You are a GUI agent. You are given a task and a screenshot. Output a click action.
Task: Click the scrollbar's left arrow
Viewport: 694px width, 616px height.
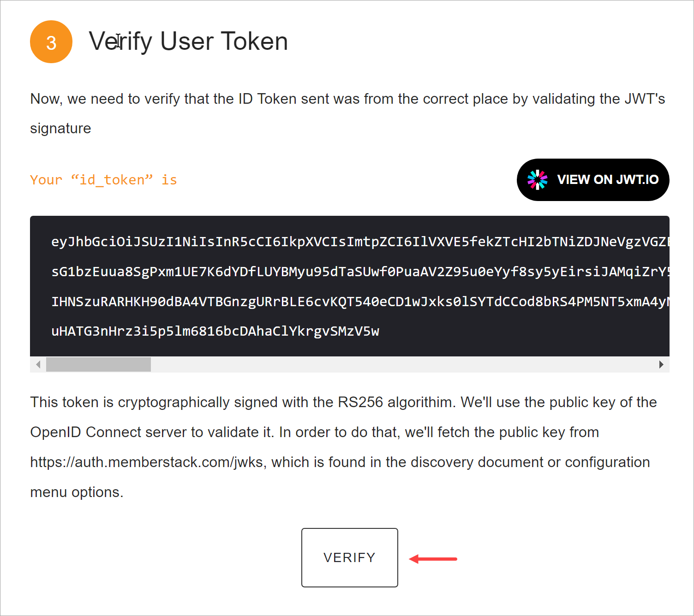tap(38, 364)
